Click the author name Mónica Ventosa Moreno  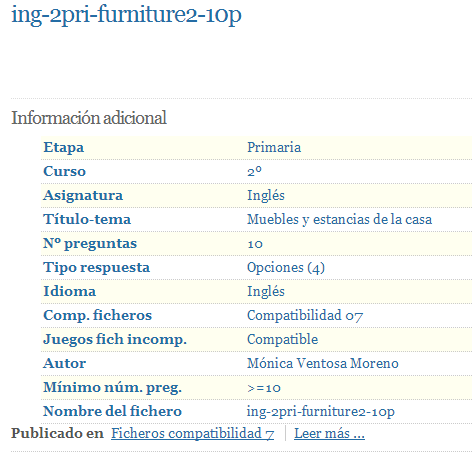tap(323, 363)
